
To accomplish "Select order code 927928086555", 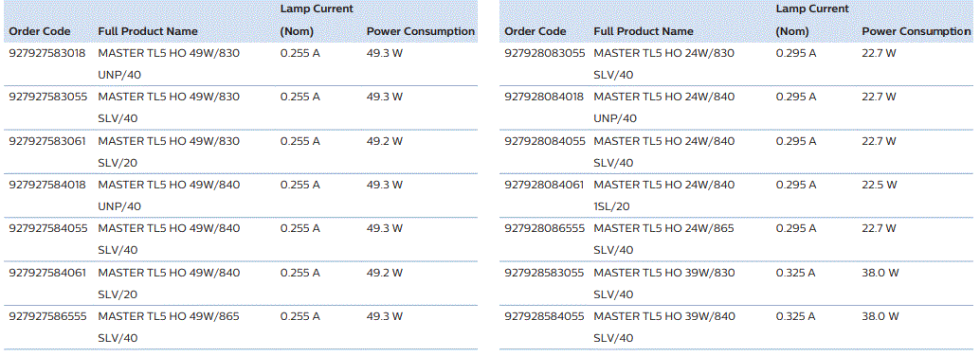I will [x=544, y=228].
